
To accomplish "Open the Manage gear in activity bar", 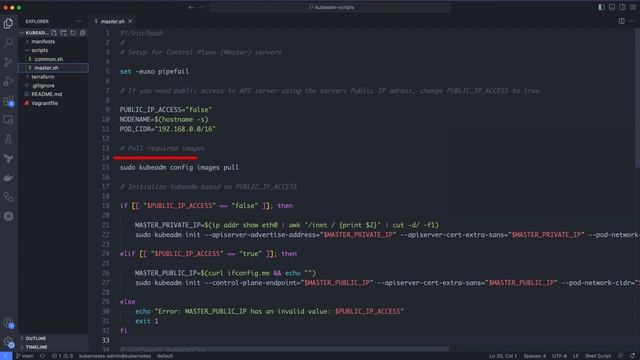I will 8,342.
